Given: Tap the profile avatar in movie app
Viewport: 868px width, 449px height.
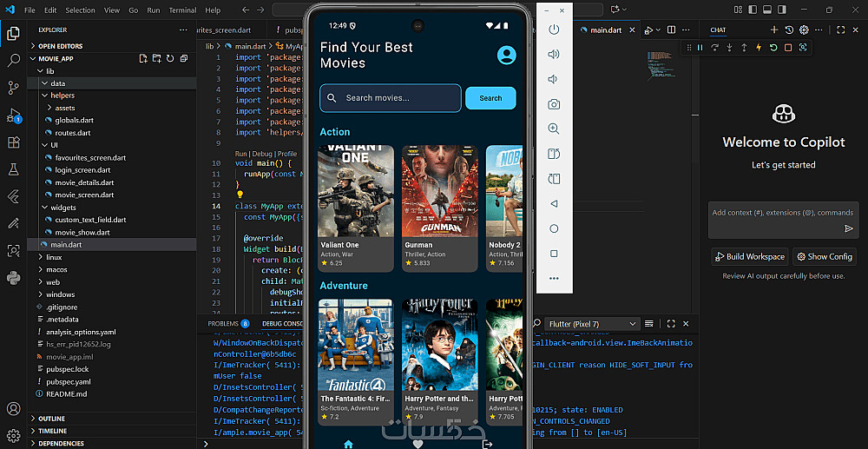Looking at the screenshot, I should point(506,55).
